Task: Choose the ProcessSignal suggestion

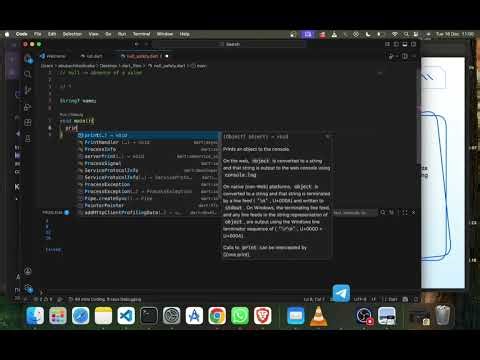Action: pyautogui.click(x=148, y=163)
